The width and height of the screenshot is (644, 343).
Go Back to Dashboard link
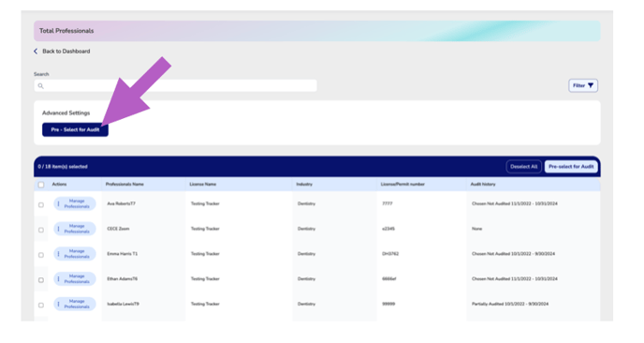pyautogui.click(x=66, y=52)
